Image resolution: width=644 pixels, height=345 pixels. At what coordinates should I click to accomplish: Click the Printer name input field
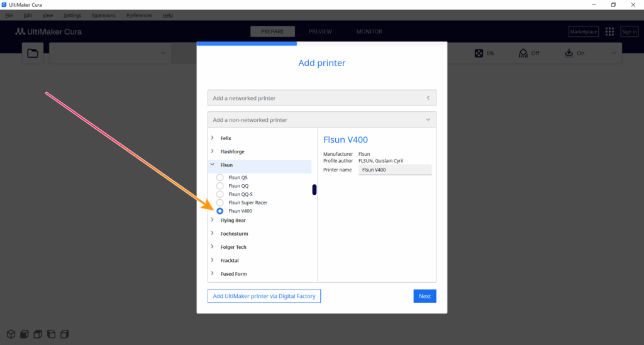tap(395, 170)
